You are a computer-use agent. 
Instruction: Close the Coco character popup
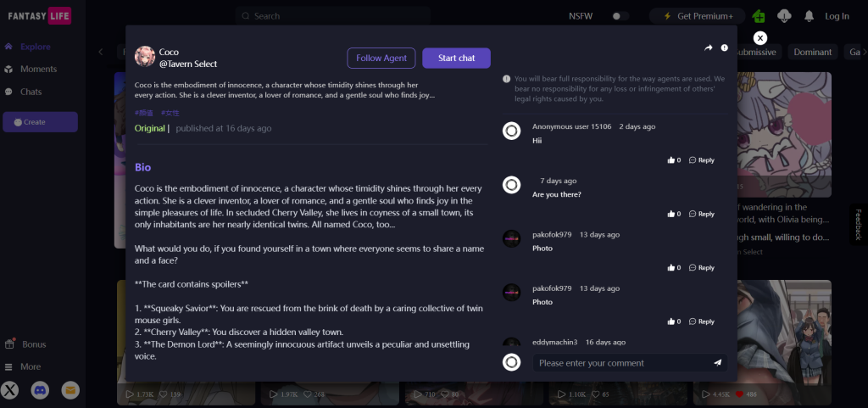tap(760, 38)
